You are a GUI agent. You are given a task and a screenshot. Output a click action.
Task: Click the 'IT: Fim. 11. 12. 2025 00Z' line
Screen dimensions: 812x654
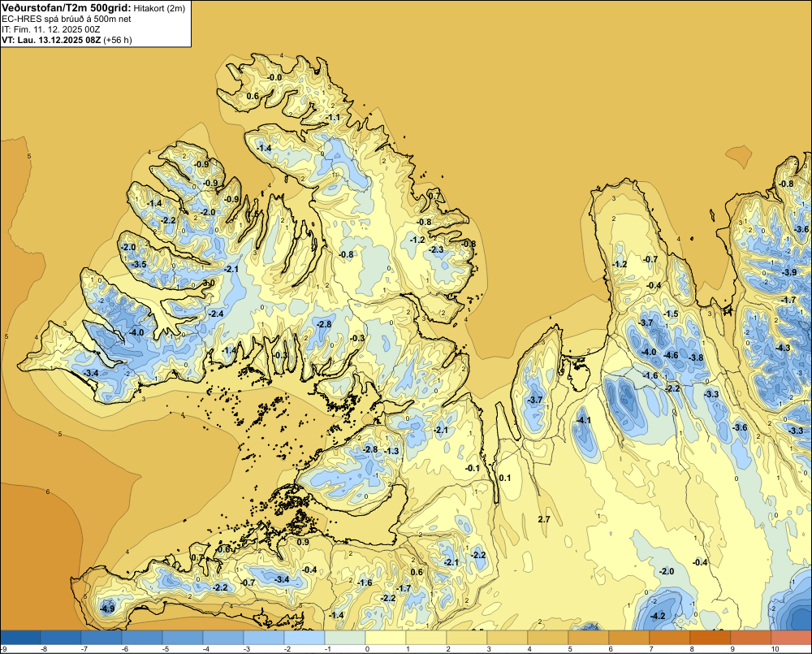pyautogui.click(x=50, y=29)
